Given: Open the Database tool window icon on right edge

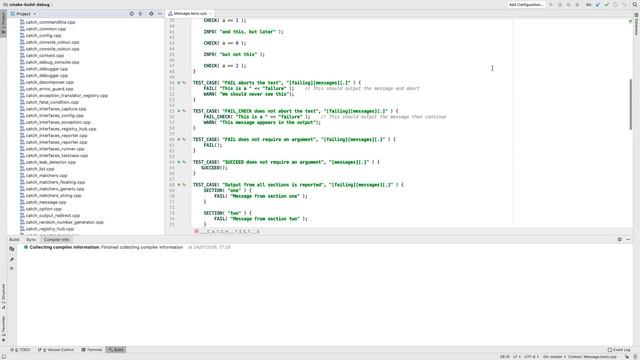Looking at the screenshot, I should 636,24.
